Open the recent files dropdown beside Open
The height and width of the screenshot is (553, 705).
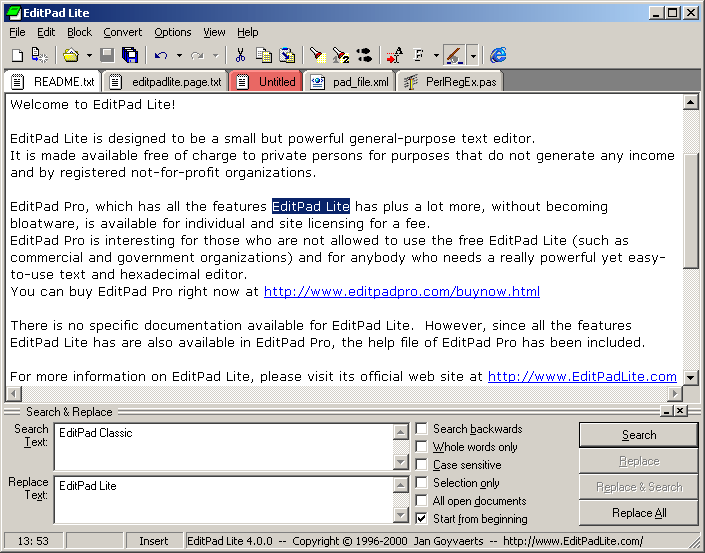[89, 56]
